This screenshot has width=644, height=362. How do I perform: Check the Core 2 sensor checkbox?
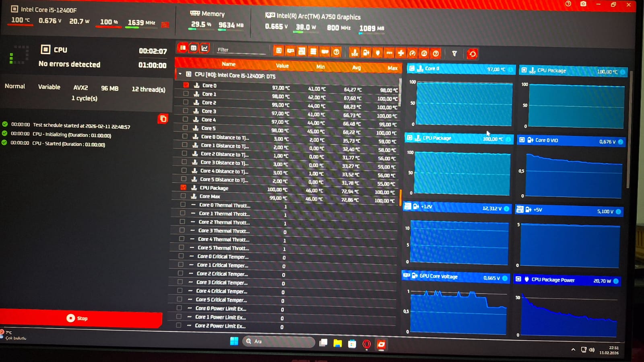click(186, 102)
